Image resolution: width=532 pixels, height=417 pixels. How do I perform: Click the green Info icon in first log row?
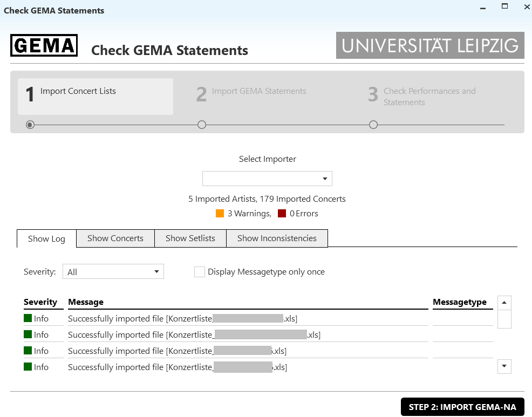(x=28, y=318)
